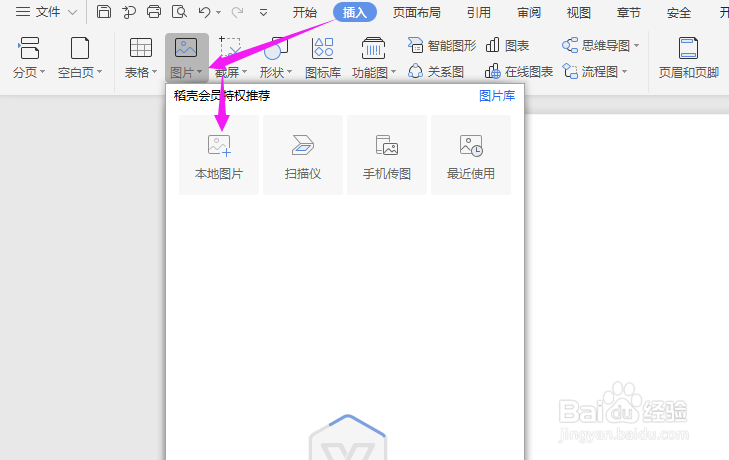Click the Print icon
Image resolution: width=729 pixels, height=460 pixels.
click(154, 12)
